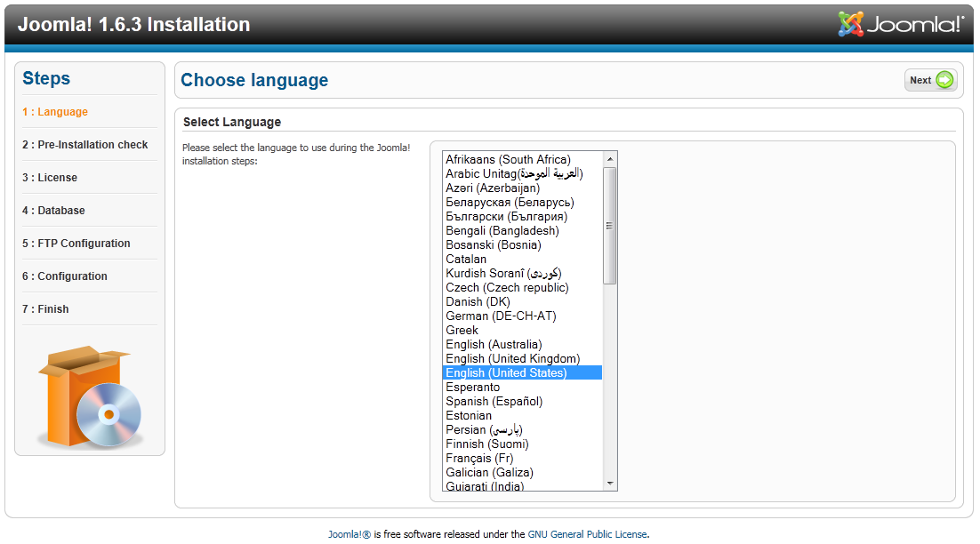The height and width of the screenshot is (544, 980).
Task: Select Afrikaans (South Africa) language
Action: (508, 160)
